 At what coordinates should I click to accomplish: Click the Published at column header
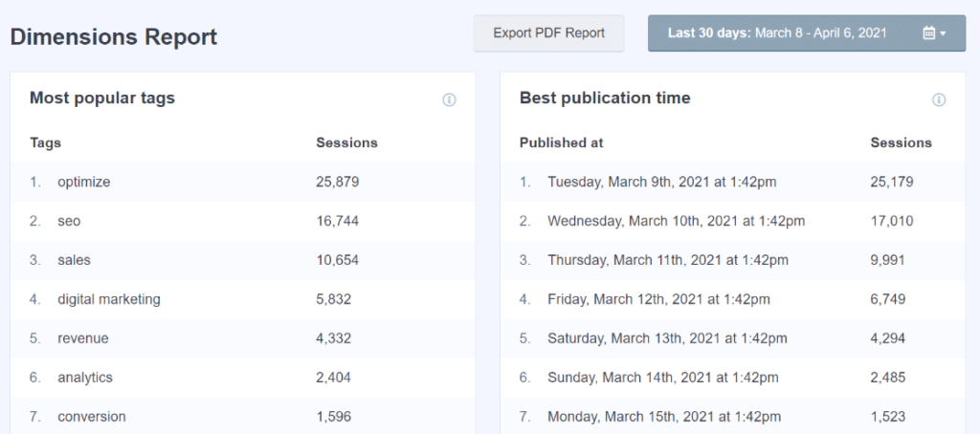tap(561, 142)
